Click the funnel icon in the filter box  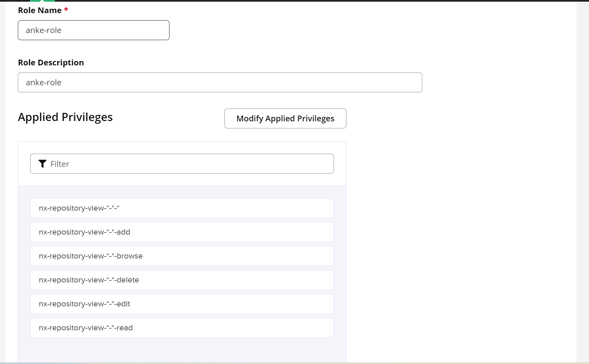(42, 164)
